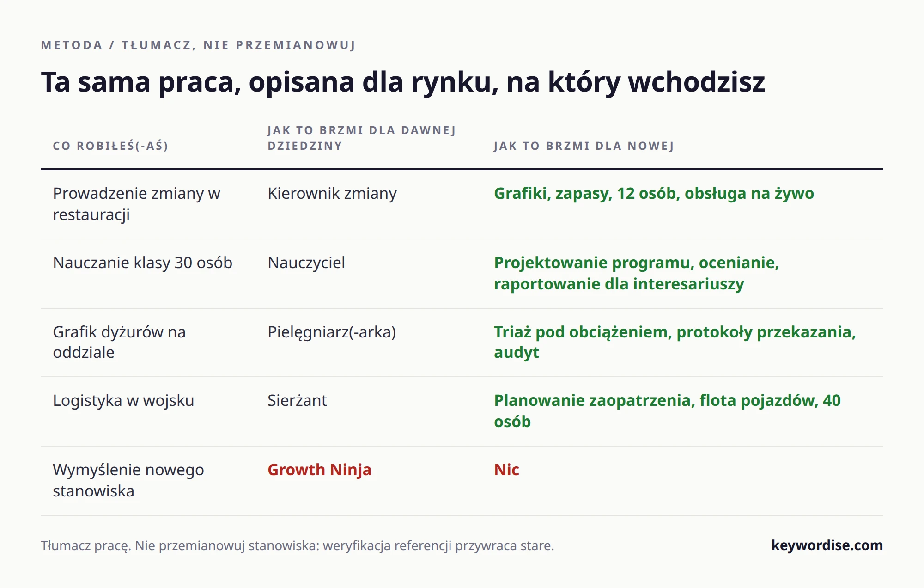Select the cell 'Nauczanie klasy 30 osób'
Image resolution: width=924 pixels, height=588 pixels.
[142, 263]
